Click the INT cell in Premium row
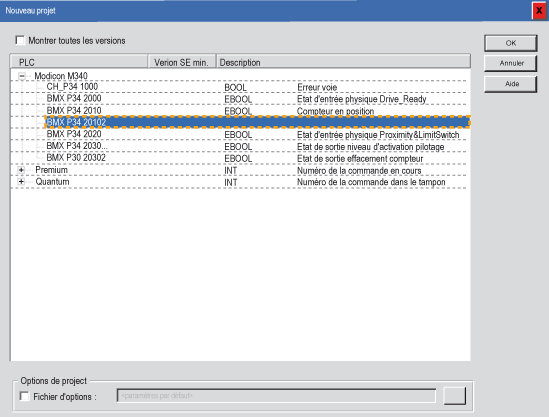The image size is (549, 417). (x=231, y=171)
